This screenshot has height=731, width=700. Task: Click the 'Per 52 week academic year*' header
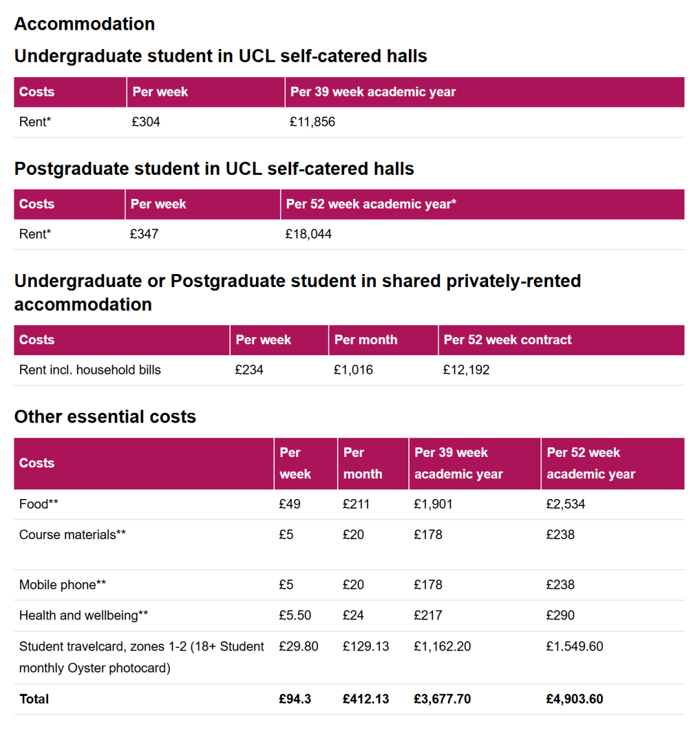371,204
